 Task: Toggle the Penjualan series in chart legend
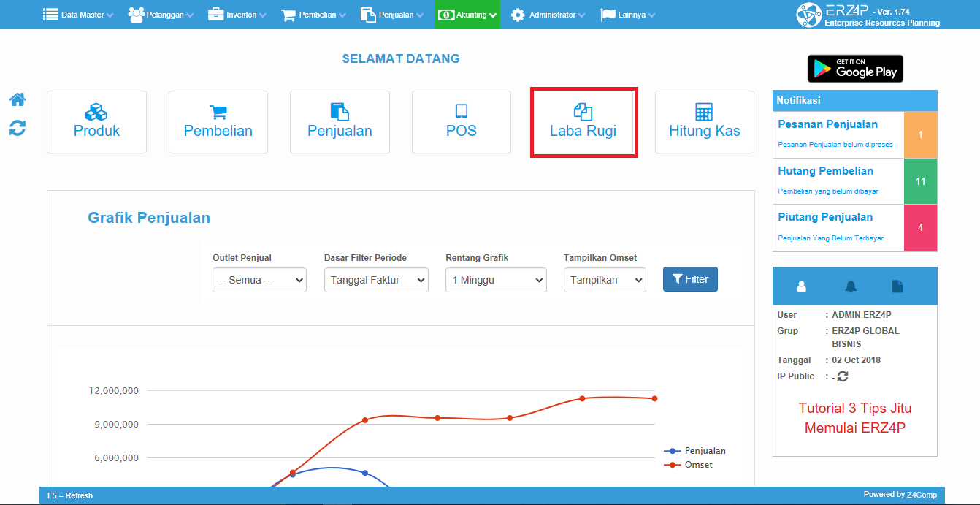click(x=694, y=451)
